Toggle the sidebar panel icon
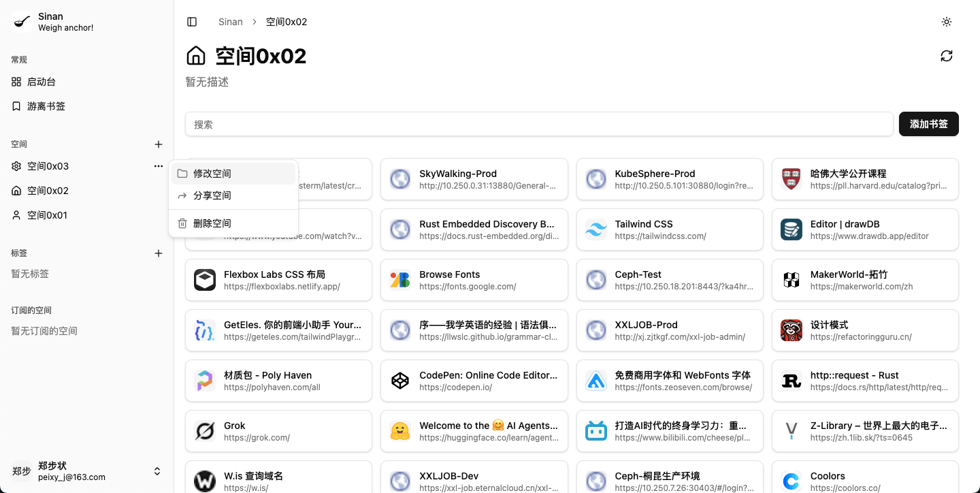Screen dimensions: 980x493 point(192,22)
